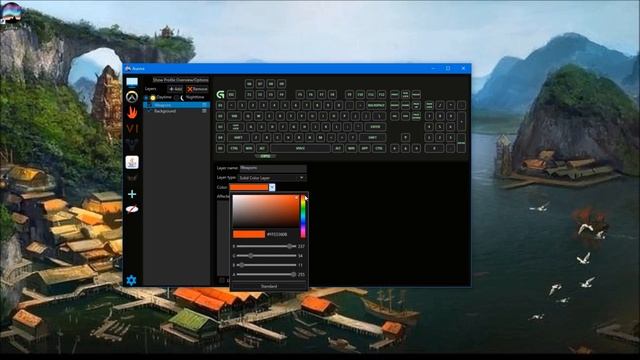Screen dimensions: 640x360
Task: Open settings with the blue gear icon
Action: click(x=131, y=280)
